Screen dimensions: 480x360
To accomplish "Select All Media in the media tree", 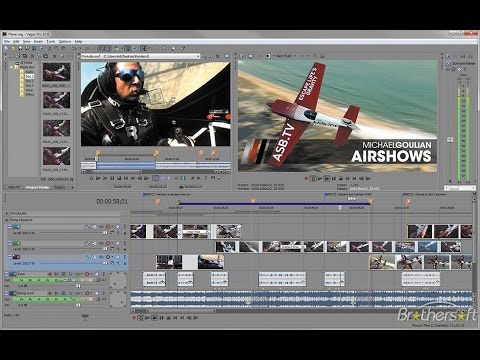I will coord(26,62).
